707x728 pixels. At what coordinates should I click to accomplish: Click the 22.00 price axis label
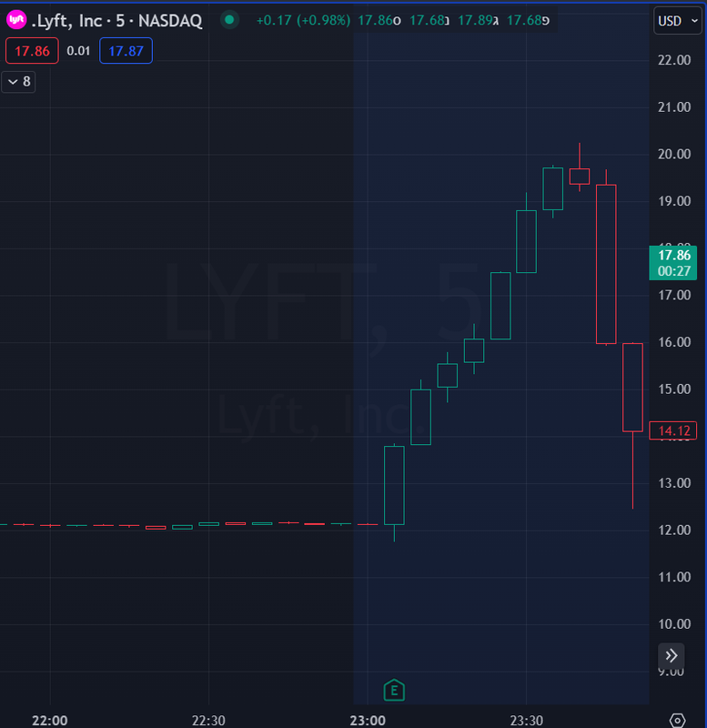tap(674, 60)
